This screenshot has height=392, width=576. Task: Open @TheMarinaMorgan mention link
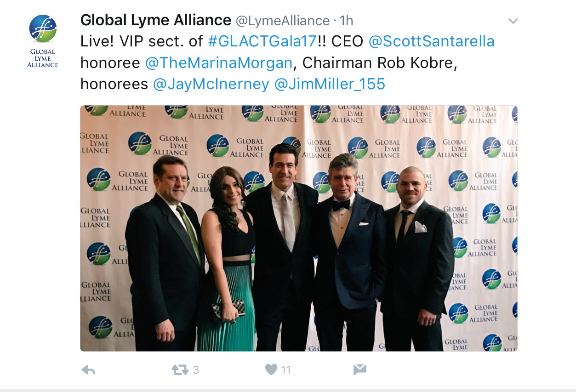pos(219,62)
